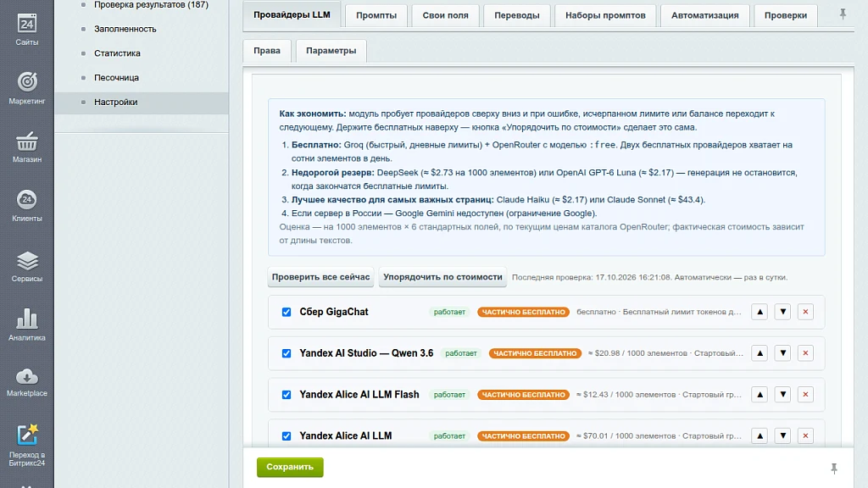
Task: Open the Marketplace cloud icon
Action: pyautogui.click(x=26, y=377)
